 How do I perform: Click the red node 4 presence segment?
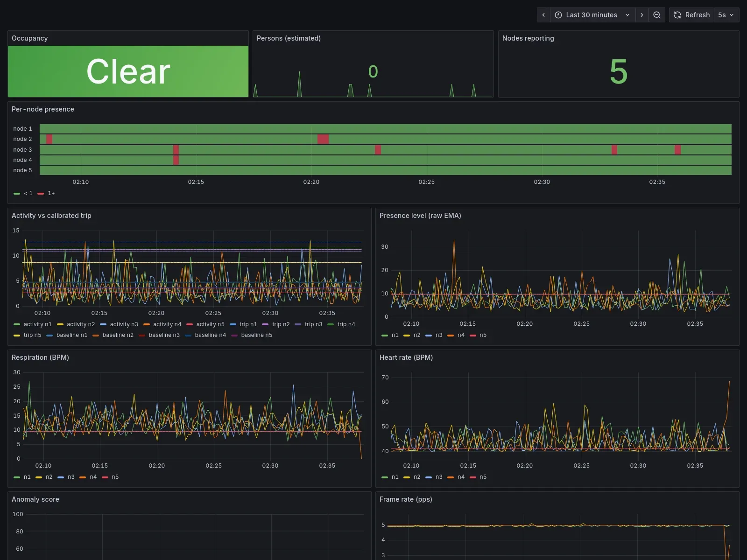pyautogui.click(x=176, y=160)
